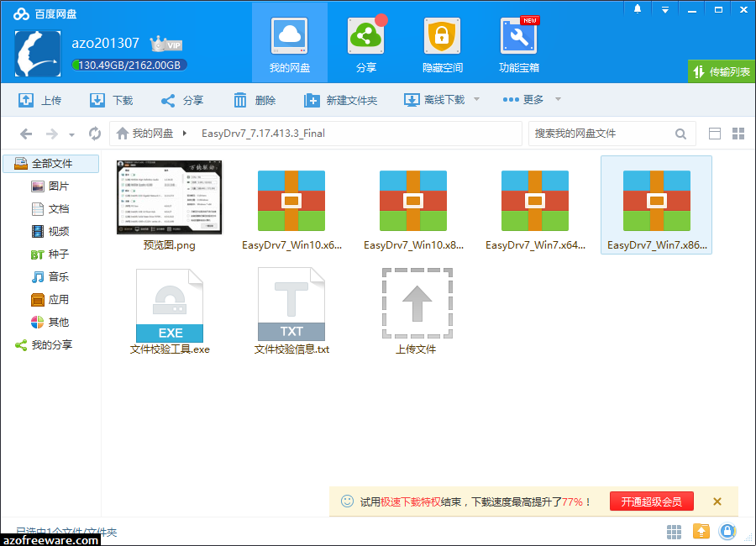756x546 pixels.
Task: Click the 上传 upload toolbar button
Action: pos(40,100)
